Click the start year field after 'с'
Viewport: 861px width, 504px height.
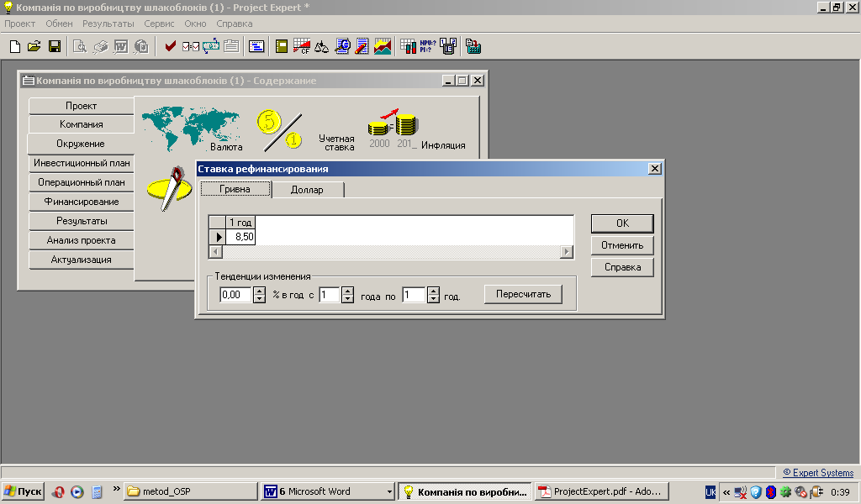(330, 295)
